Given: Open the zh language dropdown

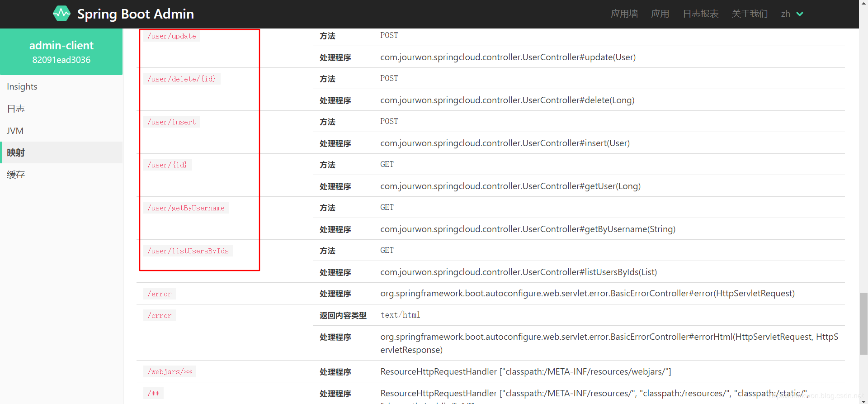Looking at the screenshot, I should (792, 14).
